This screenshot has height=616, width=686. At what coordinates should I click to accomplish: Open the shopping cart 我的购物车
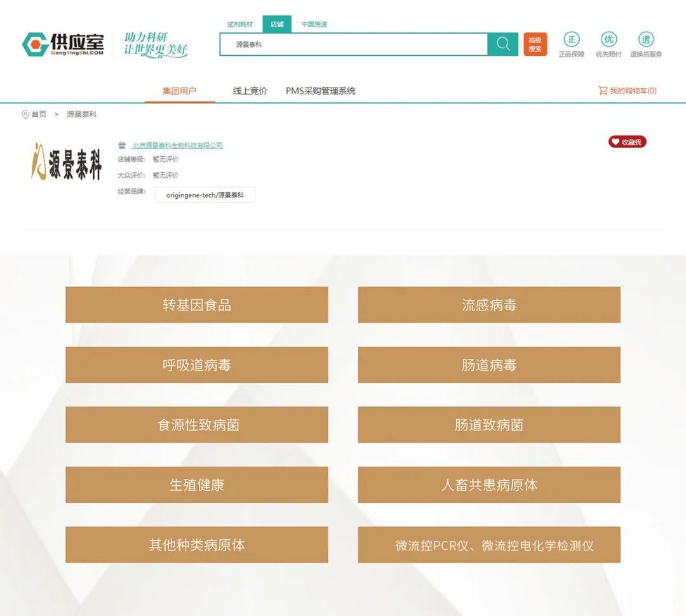[628, 91]
